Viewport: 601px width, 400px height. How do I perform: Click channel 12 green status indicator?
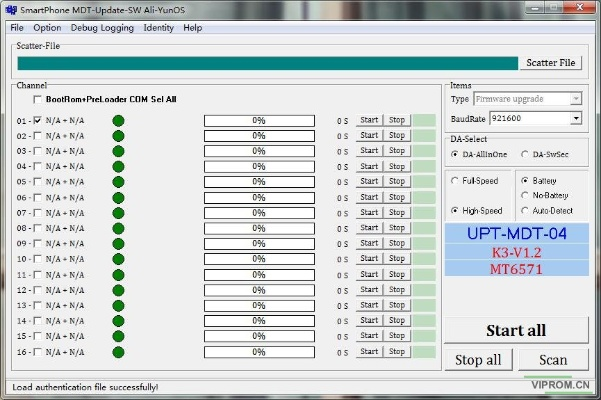(118, 290)
